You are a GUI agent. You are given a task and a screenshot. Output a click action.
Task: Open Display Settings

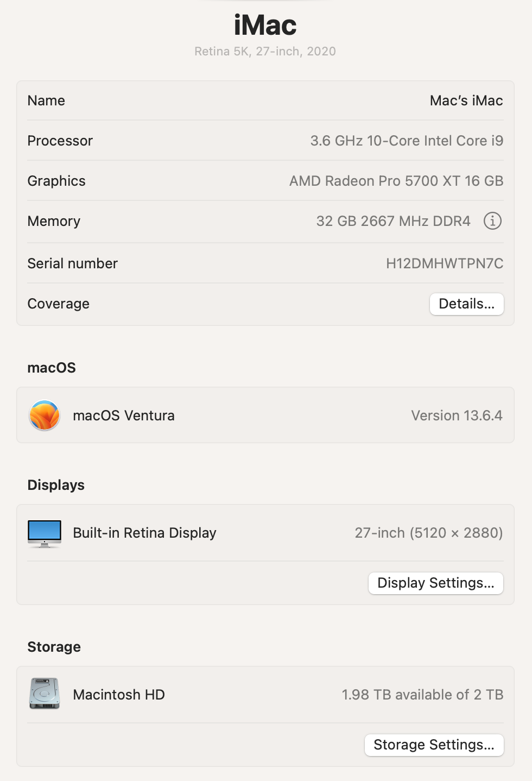(435, 583)
